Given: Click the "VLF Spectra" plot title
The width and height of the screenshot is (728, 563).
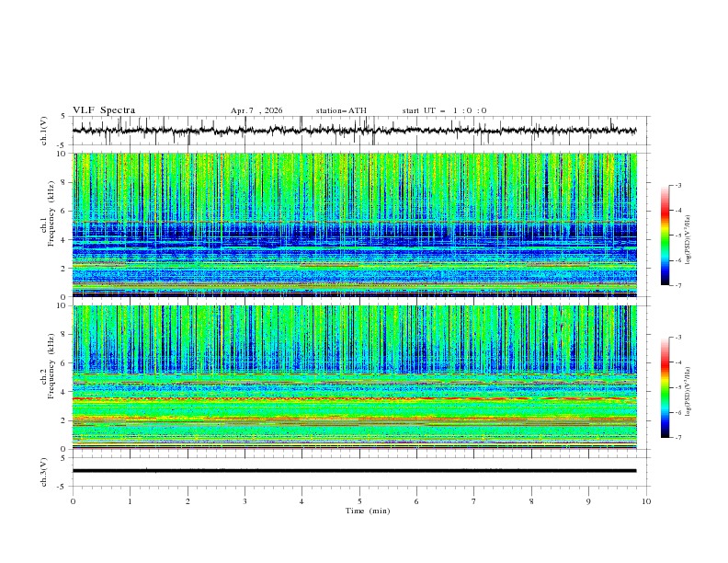Looking at the screenshot, I should [x=104, y=110].
